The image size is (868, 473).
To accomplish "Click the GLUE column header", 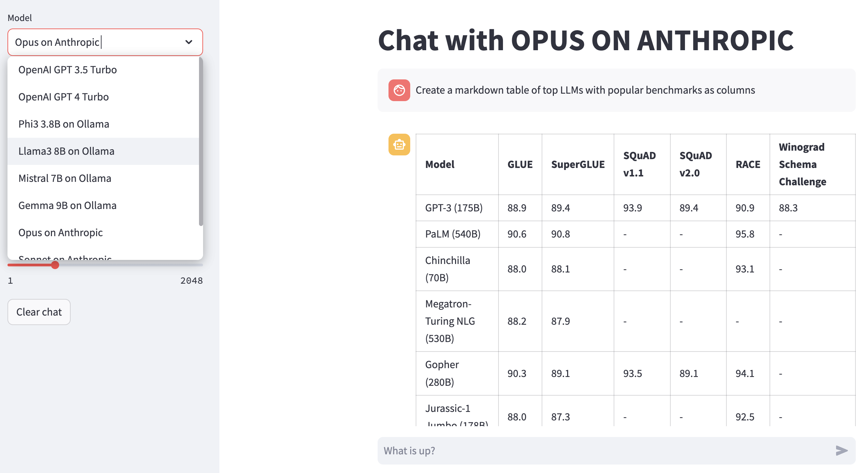I will 520,165.
